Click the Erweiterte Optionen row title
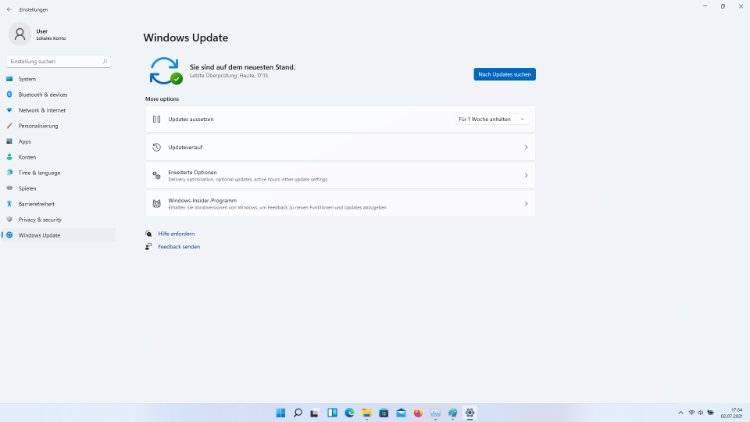Viewport: 750px width, 422px height. coord(192,172)
